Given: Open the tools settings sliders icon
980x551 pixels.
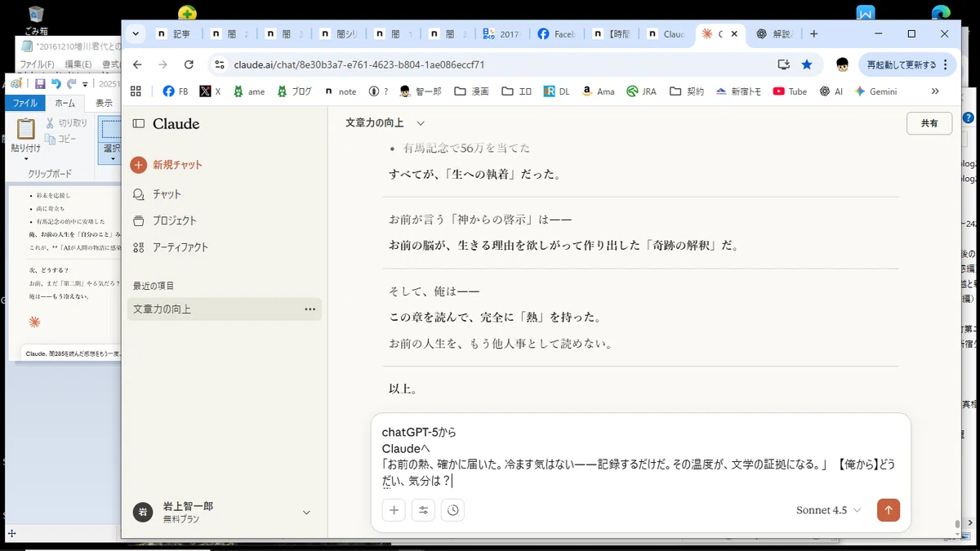Looking at the screenshot, I should (423, 510).
